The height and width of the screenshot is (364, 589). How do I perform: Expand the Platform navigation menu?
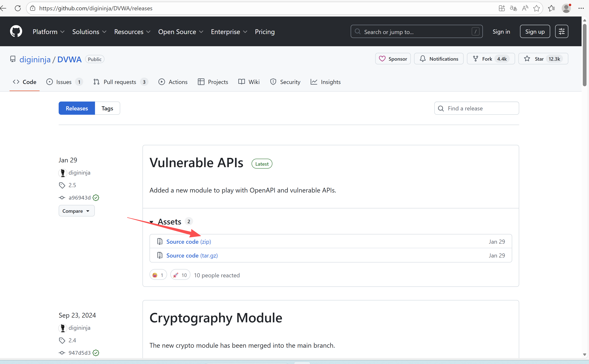[48, 32]
